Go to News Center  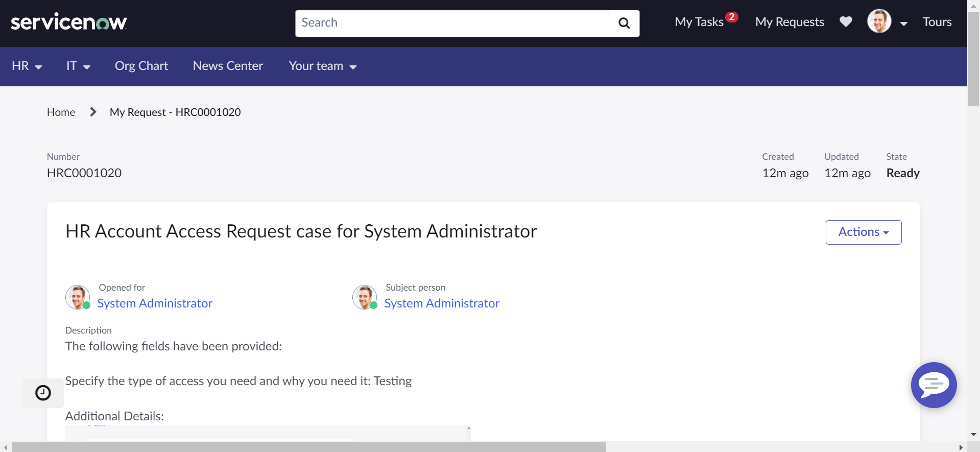click(x=228, y=66)
